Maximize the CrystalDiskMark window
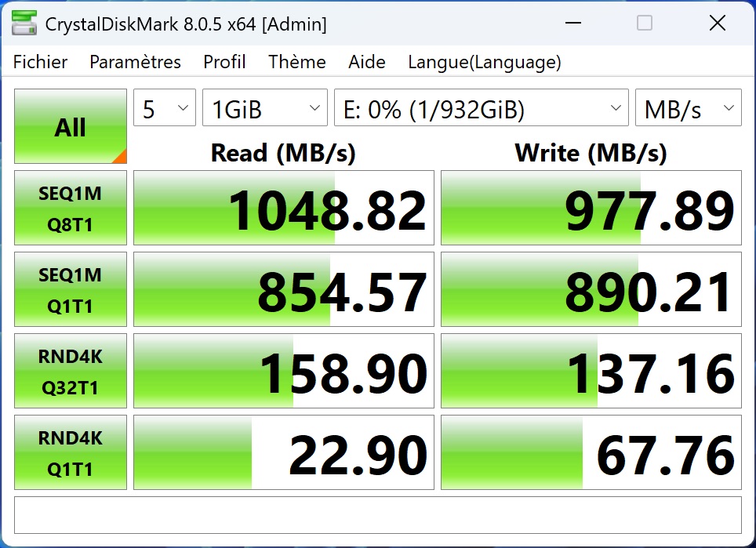This screenshot has height=548, width=756. (645, 24)
